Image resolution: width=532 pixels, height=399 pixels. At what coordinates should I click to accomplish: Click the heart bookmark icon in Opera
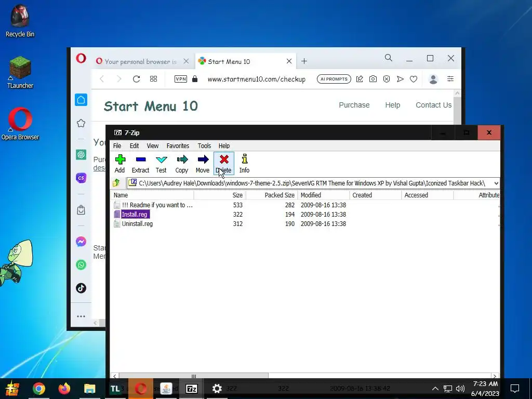pyautogui.click(x=413, y=79)
